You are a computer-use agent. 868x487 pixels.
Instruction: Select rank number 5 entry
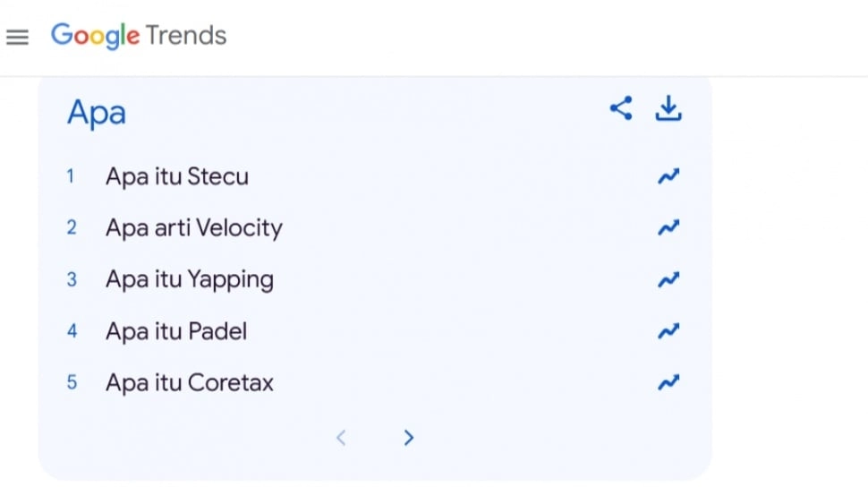(72, 383)
